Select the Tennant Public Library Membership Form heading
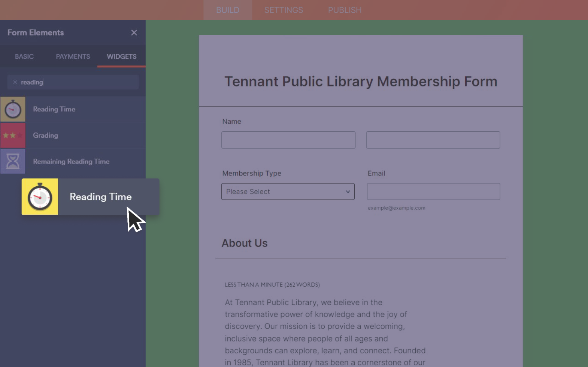The width and height of the screenshot is (588, 367). [x=361, y=82]
